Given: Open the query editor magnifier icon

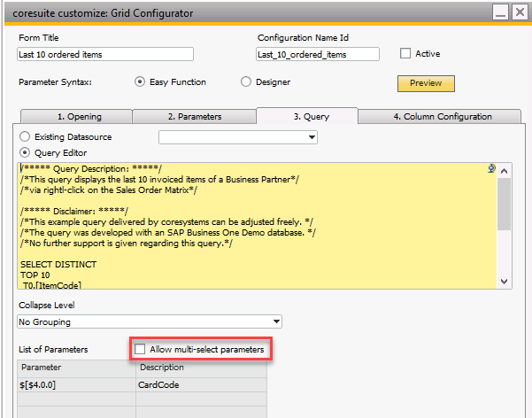Looking at the screenshot, I should (x=491, y=168).
